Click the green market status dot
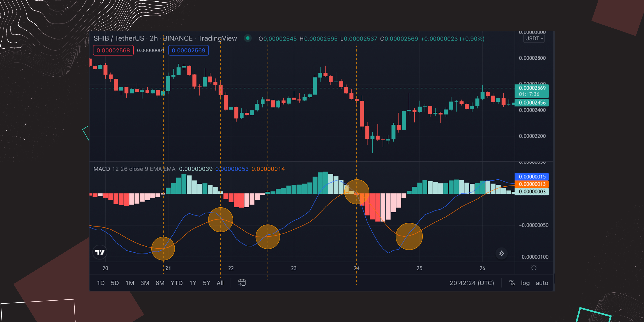 tap(248, 38)
